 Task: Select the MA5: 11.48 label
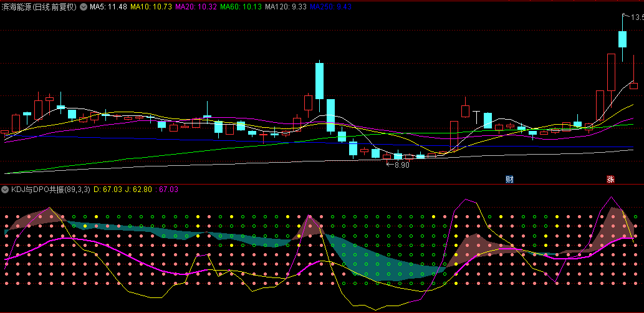(x=108, y=7)
